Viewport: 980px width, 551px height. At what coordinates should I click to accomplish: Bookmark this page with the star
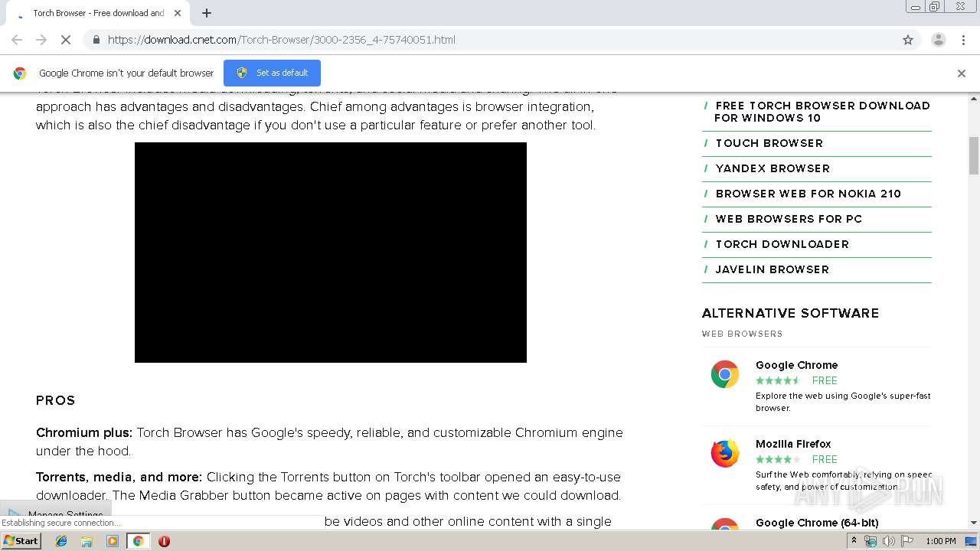[x=908, y=40]
